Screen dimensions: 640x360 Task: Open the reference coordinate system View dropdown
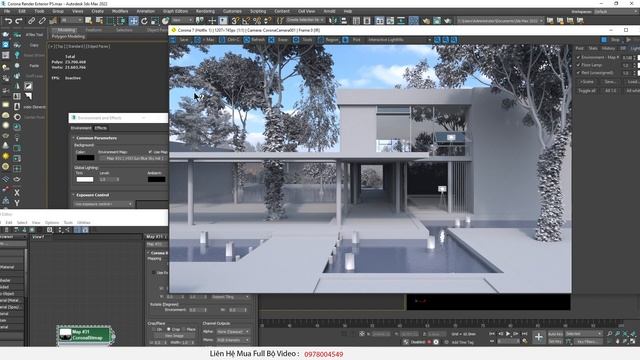pos(182,20)
